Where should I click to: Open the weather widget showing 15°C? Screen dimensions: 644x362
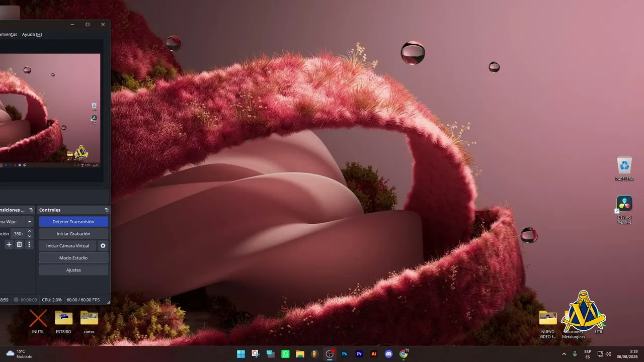click(19, 354)
